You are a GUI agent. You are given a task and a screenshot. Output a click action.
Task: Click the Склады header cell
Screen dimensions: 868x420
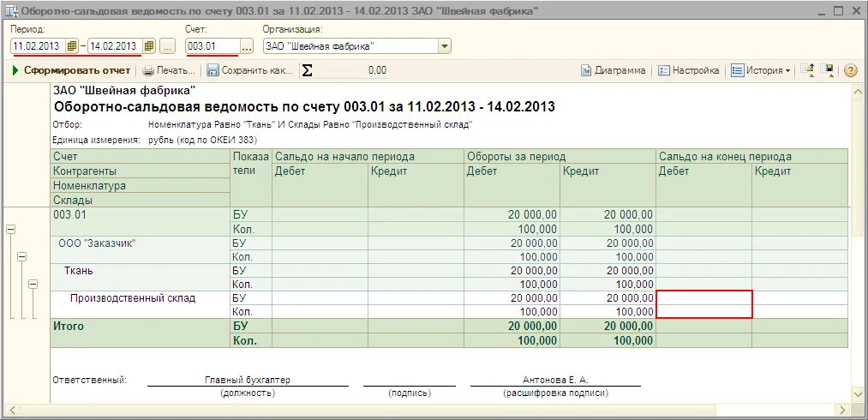coord(140,200)
